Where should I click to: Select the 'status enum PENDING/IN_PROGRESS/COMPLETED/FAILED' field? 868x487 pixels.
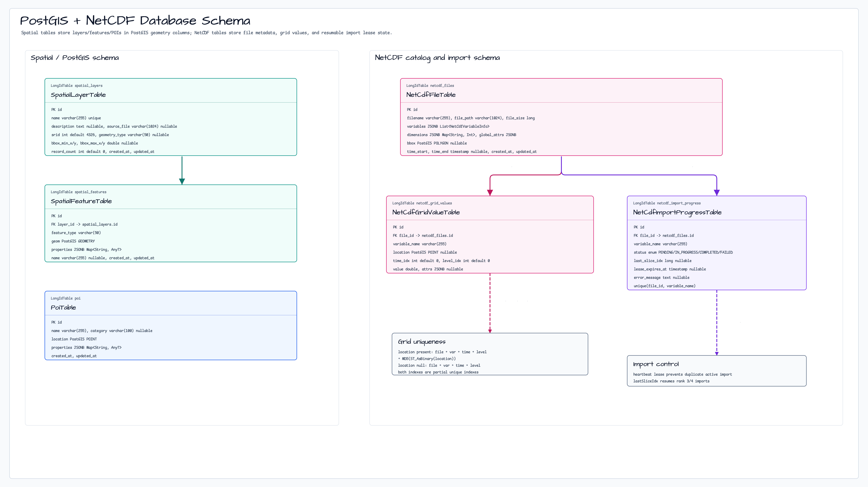[x=683, y=253]
